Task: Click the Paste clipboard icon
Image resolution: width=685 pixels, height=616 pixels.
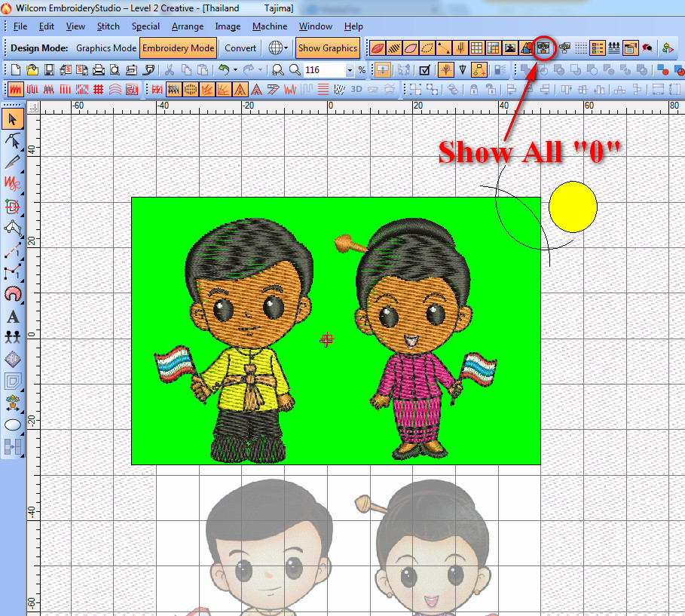Action: (x=202, y=70)
